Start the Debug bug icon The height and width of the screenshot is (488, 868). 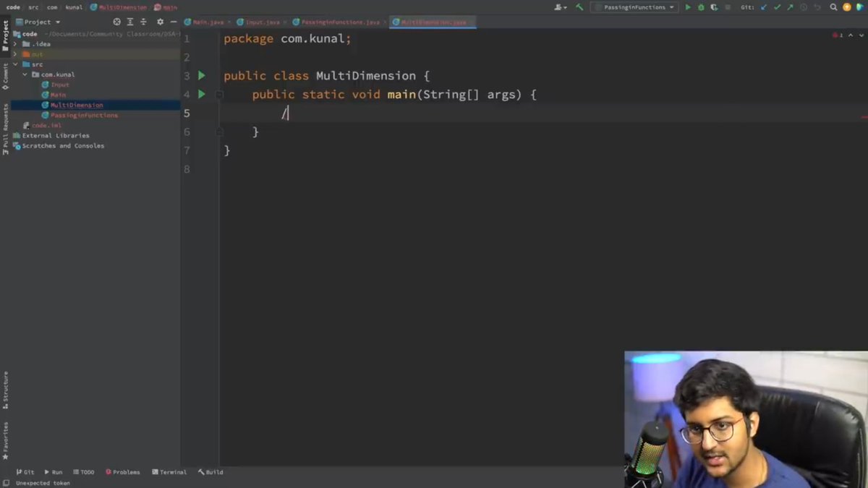coord(701,7)
